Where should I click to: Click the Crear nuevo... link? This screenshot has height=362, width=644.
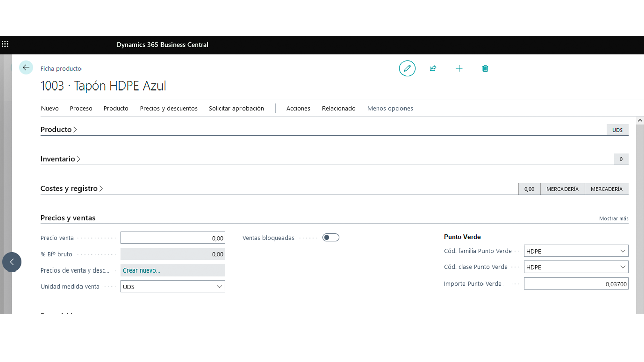142,270
